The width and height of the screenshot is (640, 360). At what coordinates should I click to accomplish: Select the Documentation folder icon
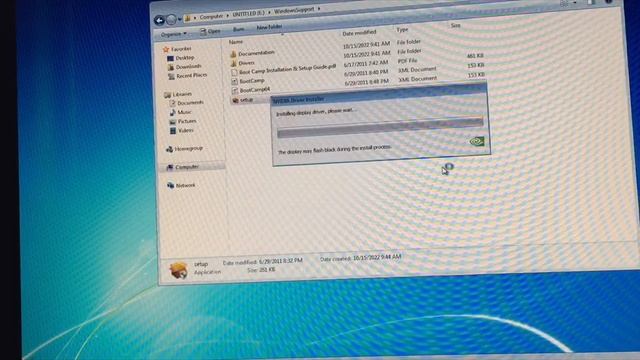(233, 54)
